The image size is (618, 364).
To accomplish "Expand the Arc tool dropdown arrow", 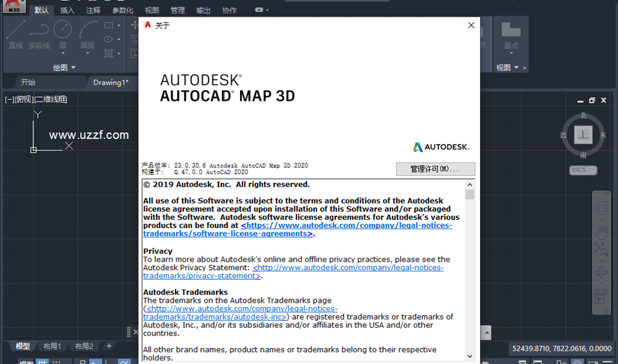I will click(87, 53).
